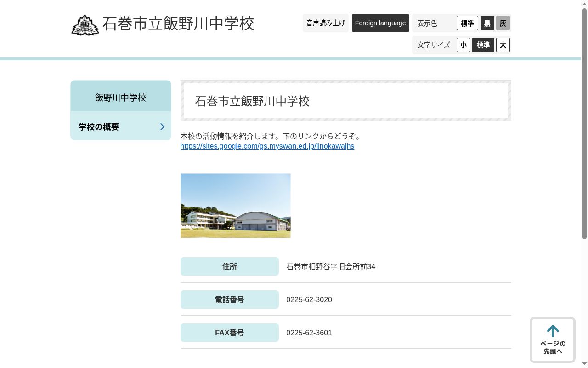Set text size to 大
Image resolution: width=588 pixels, height=368 pixels.
point(503,45)
